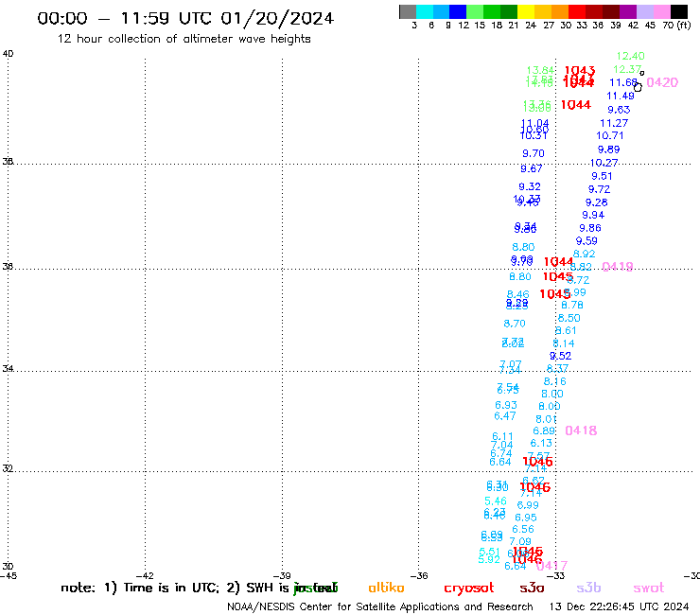The height and width of the screenshot is (615, 700).
Task: Click the wave height value 13.84
Action: point(540,70)
